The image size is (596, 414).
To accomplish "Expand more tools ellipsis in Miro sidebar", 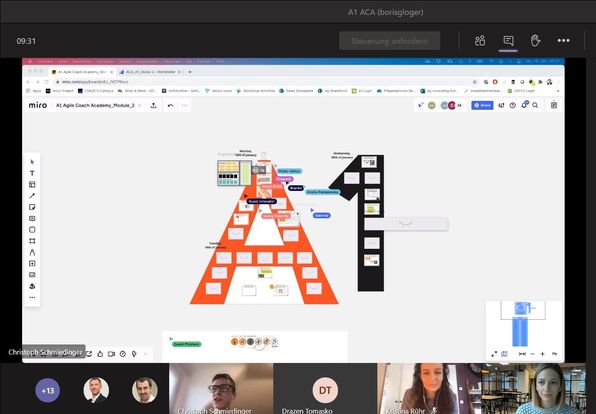I will (x=32, y=298).
